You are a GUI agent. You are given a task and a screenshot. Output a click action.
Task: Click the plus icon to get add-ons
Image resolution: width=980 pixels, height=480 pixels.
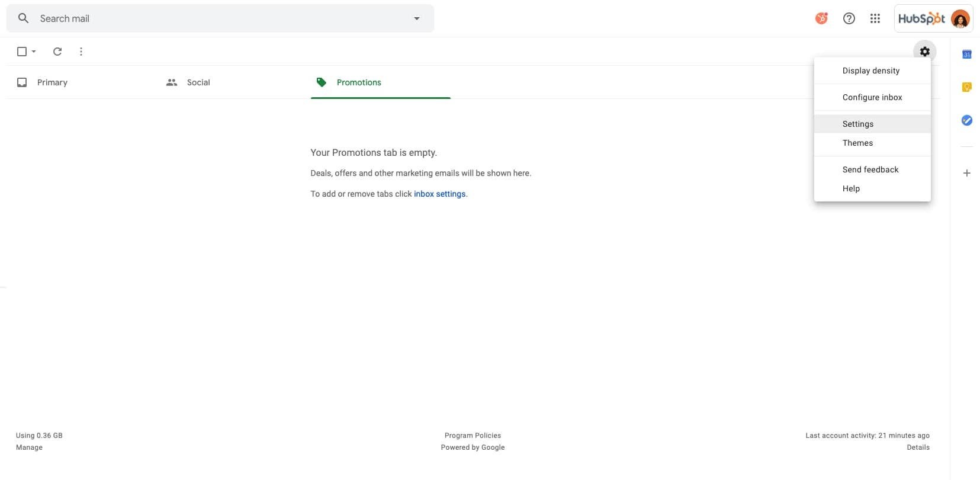[966, 173]
